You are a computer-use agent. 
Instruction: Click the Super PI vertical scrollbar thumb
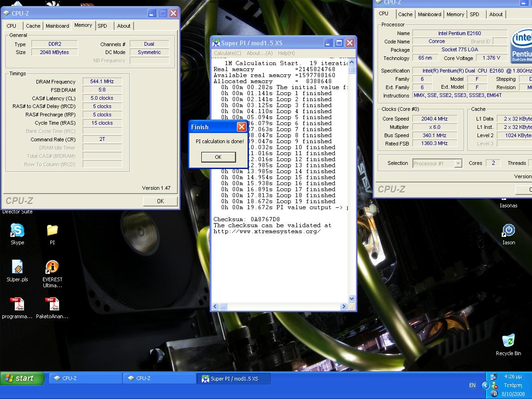[x=351, y=70]
